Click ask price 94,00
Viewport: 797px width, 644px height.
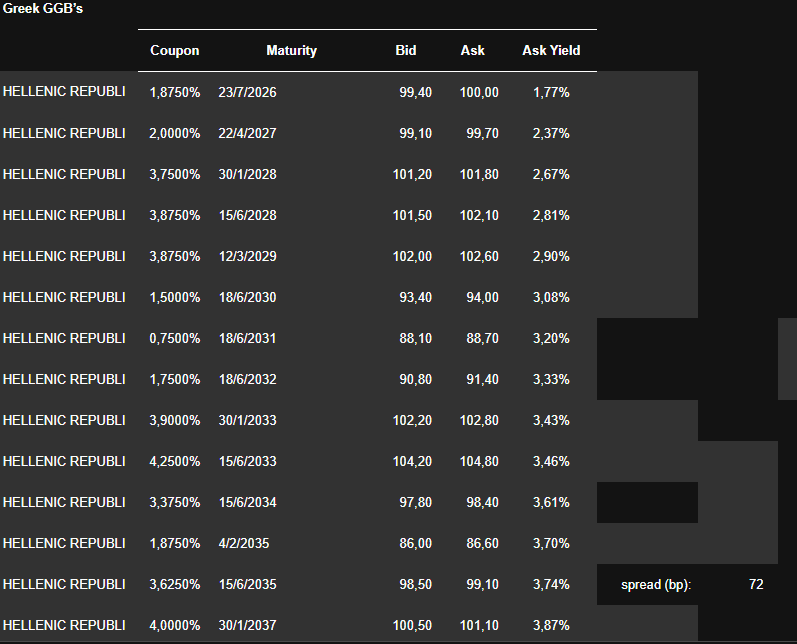[482, 297]
